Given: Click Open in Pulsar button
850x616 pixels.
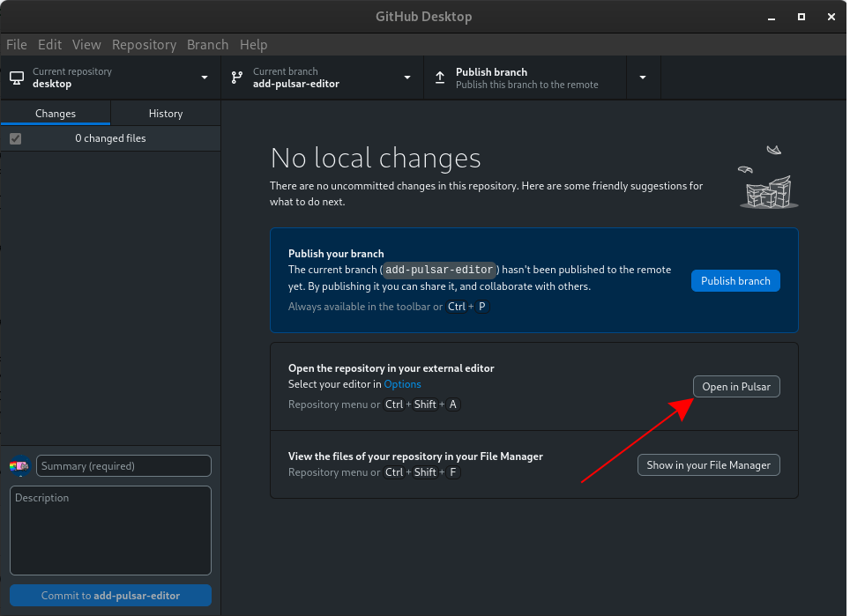Looking at the screenshot, I should pos(737,386).
